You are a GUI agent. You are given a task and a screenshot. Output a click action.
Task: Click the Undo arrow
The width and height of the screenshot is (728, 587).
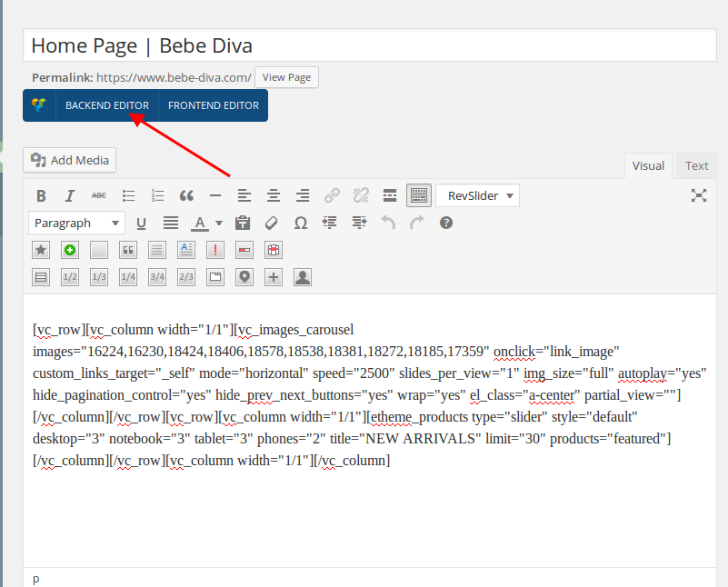coord(388,224)
